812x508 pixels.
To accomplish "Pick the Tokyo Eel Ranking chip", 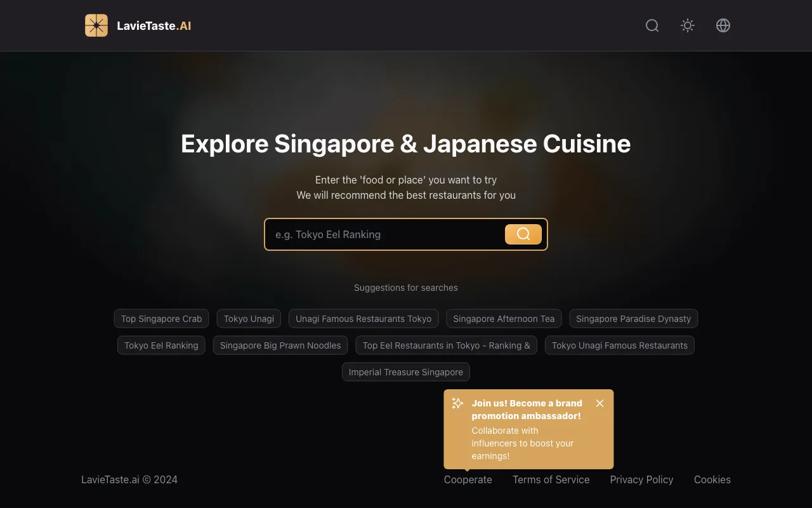I will [x=161, y=345].
